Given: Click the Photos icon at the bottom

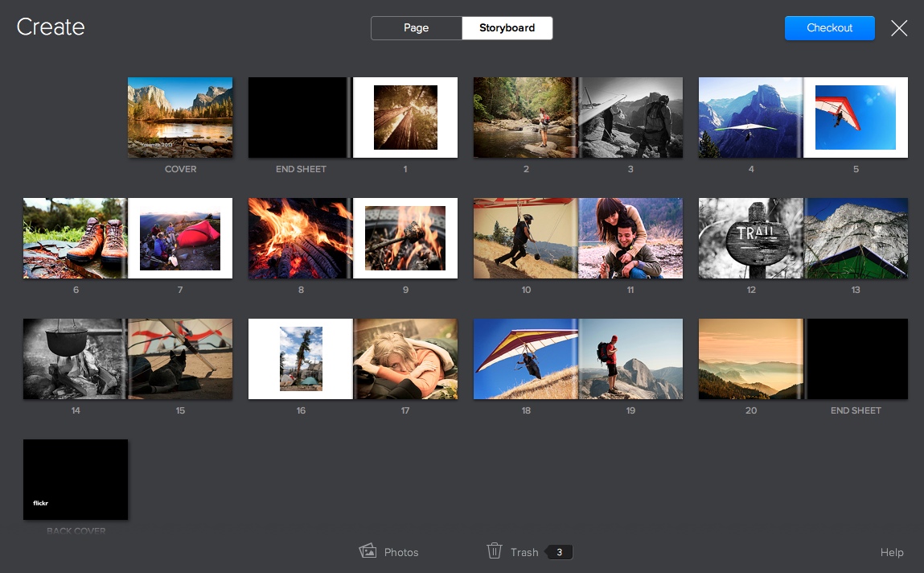Looking at the screenshot, I should point(368,551).
